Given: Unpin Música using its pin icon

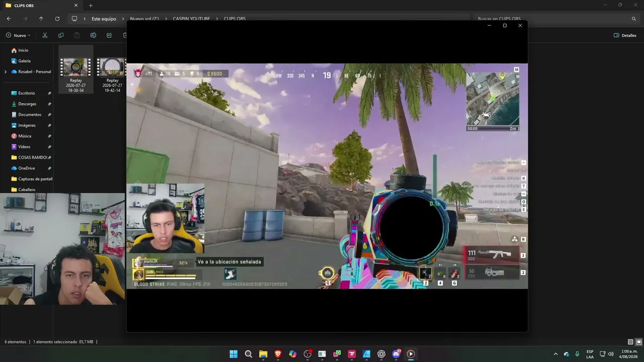Looking at the screenshot, I should (x=49, y=136).
